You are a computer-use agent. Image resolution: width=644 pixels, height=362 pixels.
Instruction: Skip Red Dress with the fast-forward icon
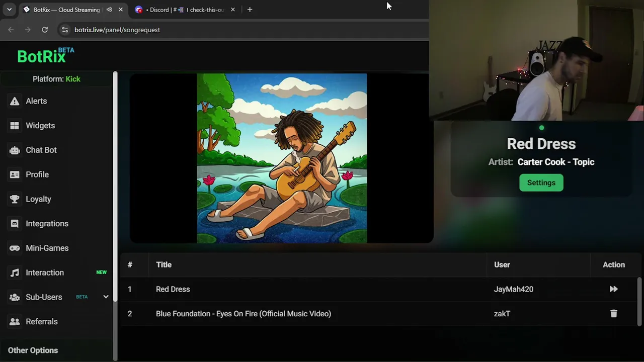(613, 289)
